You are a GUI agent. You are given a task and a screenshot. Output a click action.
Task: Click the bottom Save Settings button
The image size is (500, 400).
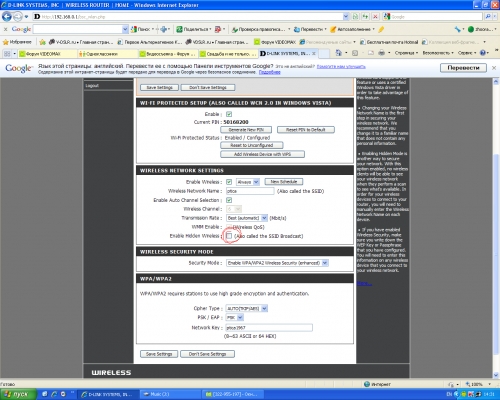click(x=159, y=354)
